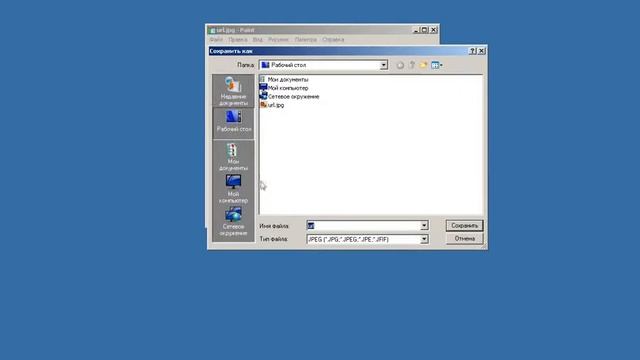The height and width of the screenshot is (360, 640).
Task: Open Мои документы in the places bar
Action: (x=233, y=156)
